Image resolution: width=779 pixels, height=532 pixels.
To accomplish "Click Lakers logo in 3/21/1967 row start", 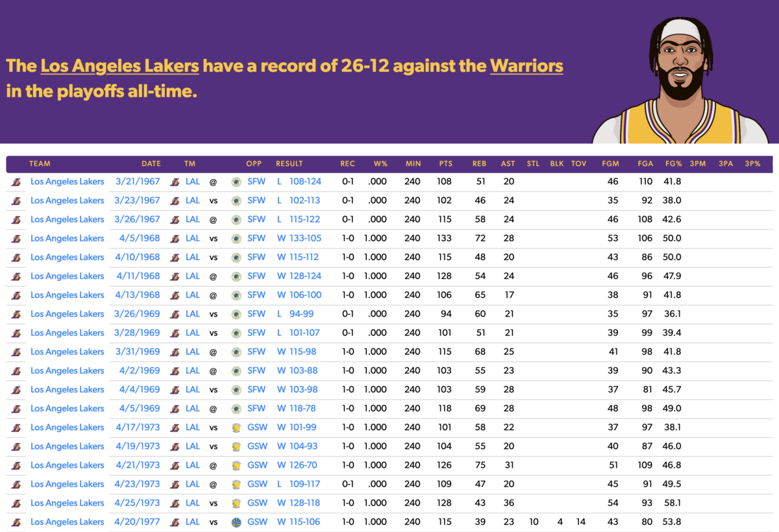I will coord(16,182).
